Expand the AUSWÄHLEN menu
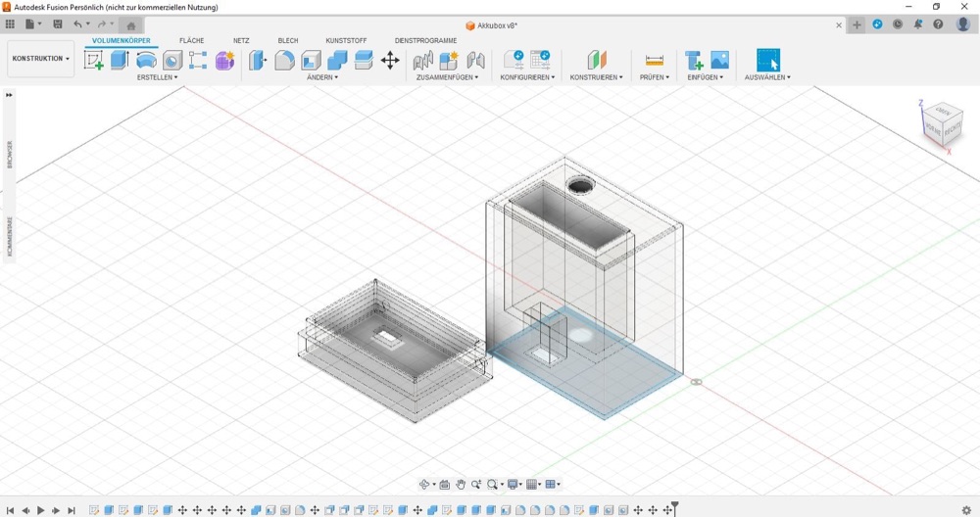Screen dimensions: 980x517 [767, 77]
